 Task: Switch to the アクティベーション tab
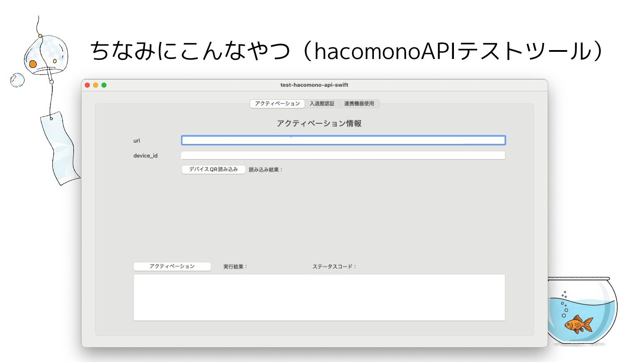[277, 104]
